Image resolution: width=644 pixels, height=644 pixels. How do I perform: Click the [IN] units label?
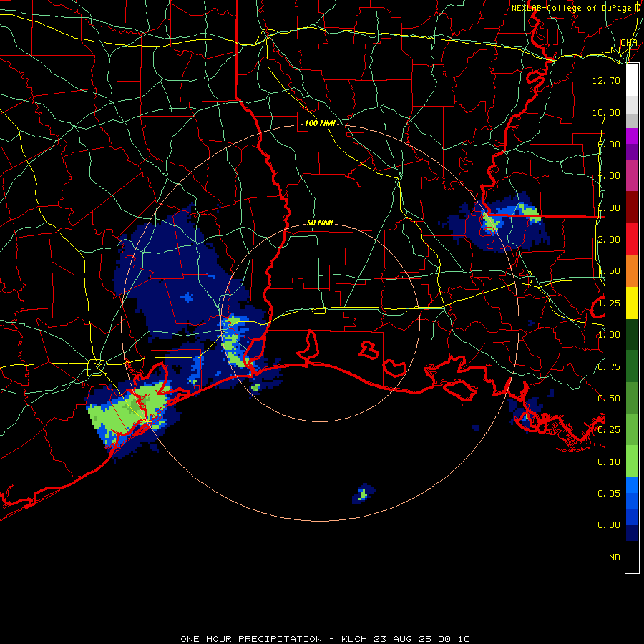[x=611, y=49]
